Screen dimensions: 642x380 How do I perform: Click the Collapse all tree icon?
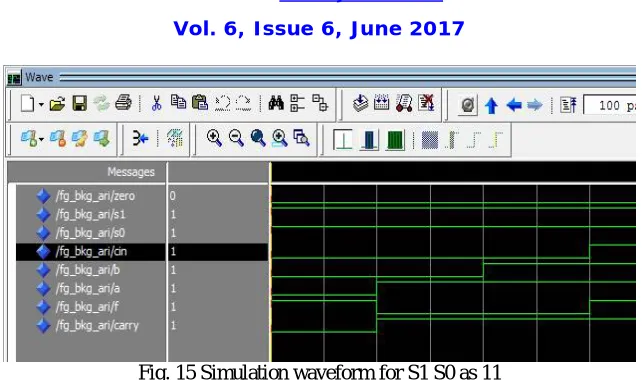pyautogui.click(x=297, y=103)
